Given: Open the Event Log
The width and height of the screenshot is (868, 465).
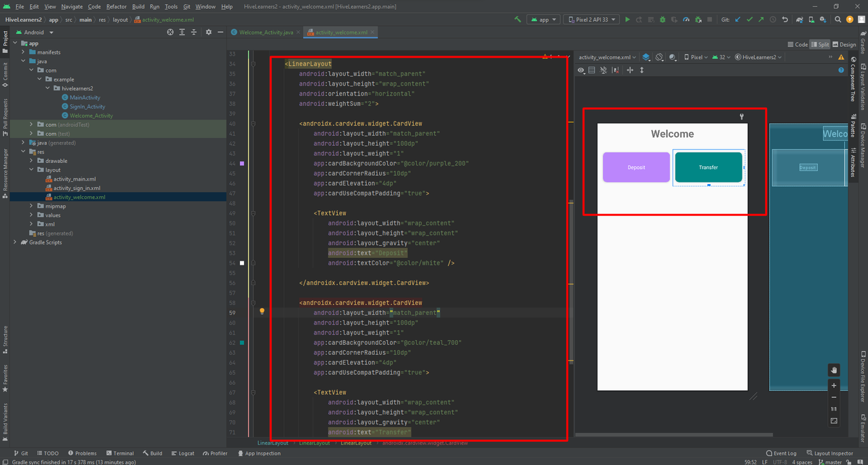Looking at the screenshot, I should [x=781, y=453].
